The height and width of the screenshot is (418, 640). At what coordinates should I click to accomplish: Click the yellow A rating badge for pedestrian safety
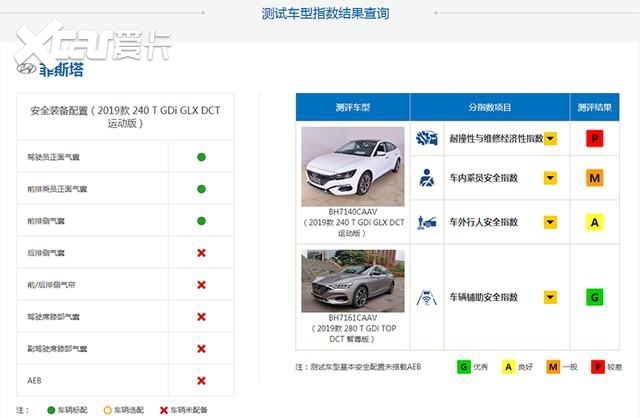point(595,222)
